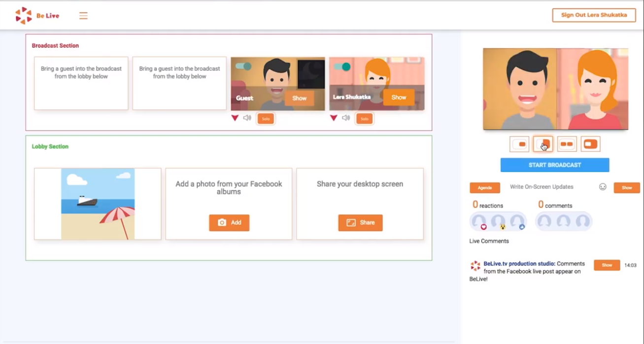Mute Lera Shukatka's speaker icon

click(346, 118)
